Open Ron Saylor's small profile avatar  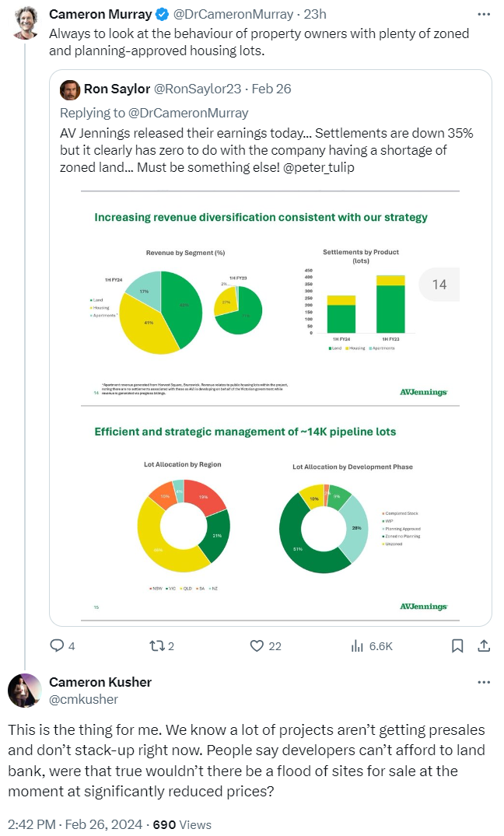(x=71, y=89)
